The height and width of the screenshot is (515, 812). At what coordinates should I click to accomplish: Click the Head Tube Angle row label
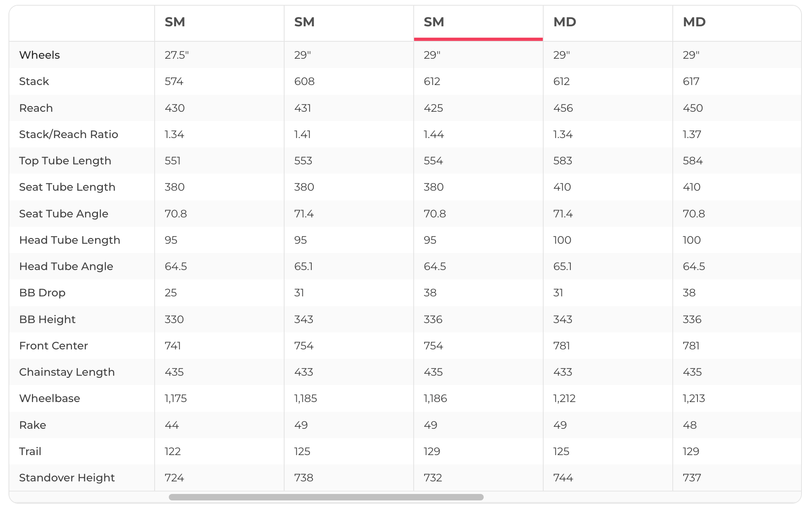pos(66,266)
